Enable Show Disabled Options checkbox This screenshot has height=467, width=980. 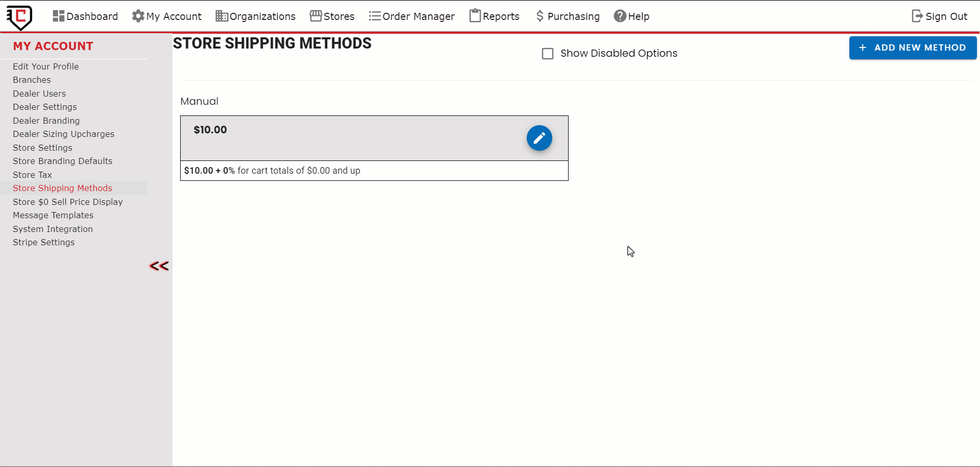[548, 54]
